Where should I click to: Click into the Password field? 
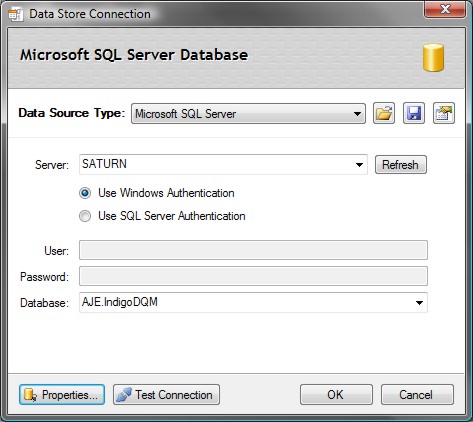(253, 276)
